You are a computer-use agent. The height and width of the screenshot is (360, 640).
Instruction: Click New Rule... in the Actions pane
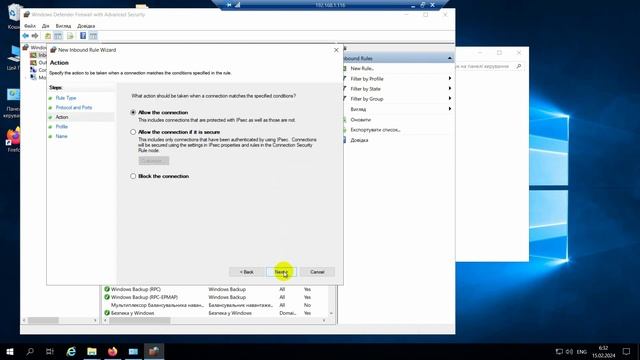[362, 69]
